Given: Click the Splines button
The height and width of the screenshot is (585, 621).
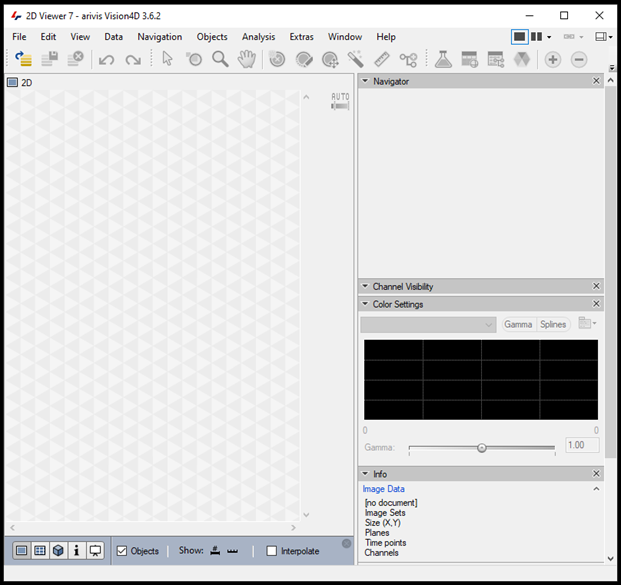Looking at the screenshot, I should click(553, 324).
